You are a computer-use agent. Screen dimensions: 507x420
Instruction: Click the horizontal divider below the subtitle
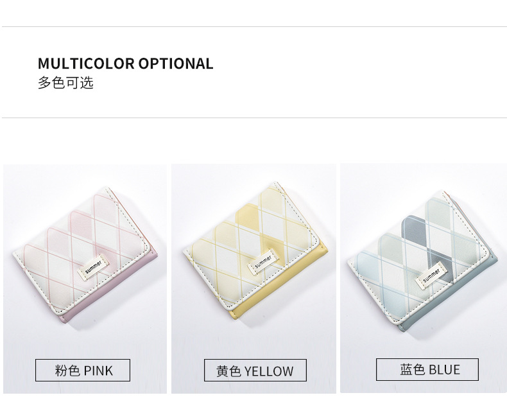[x=253, y=118]
